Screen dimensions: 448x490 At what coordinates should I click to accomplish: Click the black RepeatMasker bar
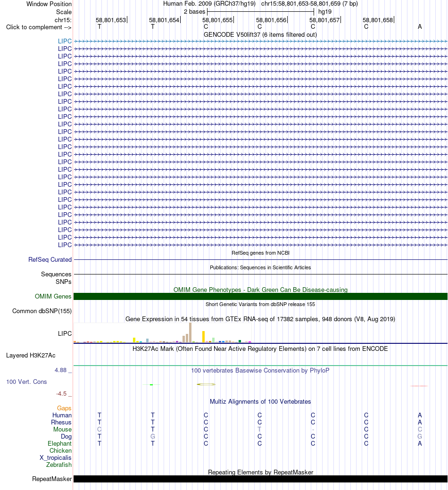click(x=260, y=479)
